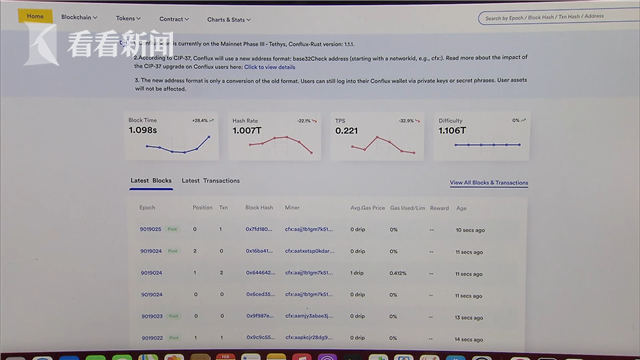Open the Block Time stats card

(x=171, y=136)
